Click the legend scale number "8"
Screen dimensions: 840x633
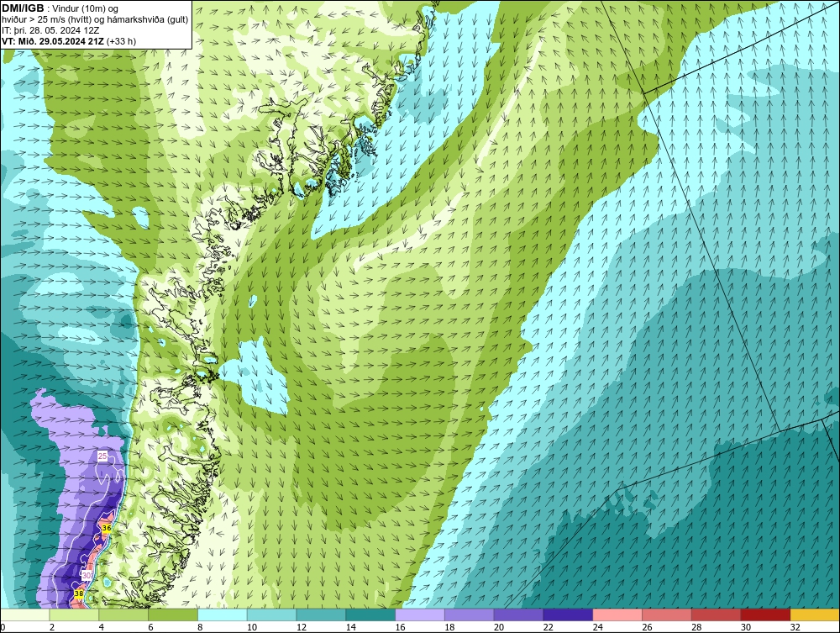200,627
